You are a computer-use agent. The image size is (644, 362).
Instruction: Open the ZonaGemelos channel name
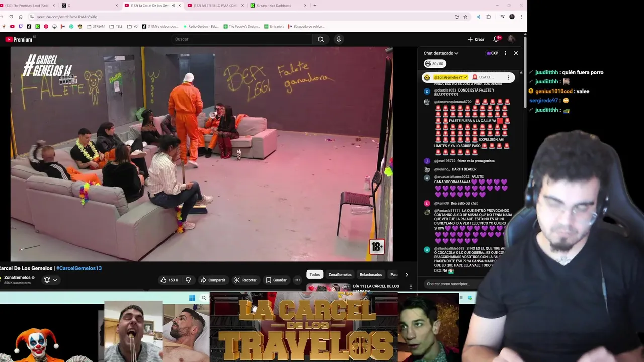click(x=17, y=277)
